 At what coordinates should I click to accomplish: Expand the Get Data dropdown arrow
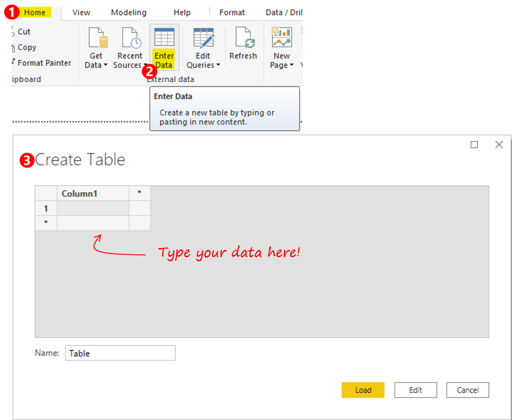coord(105,65)
